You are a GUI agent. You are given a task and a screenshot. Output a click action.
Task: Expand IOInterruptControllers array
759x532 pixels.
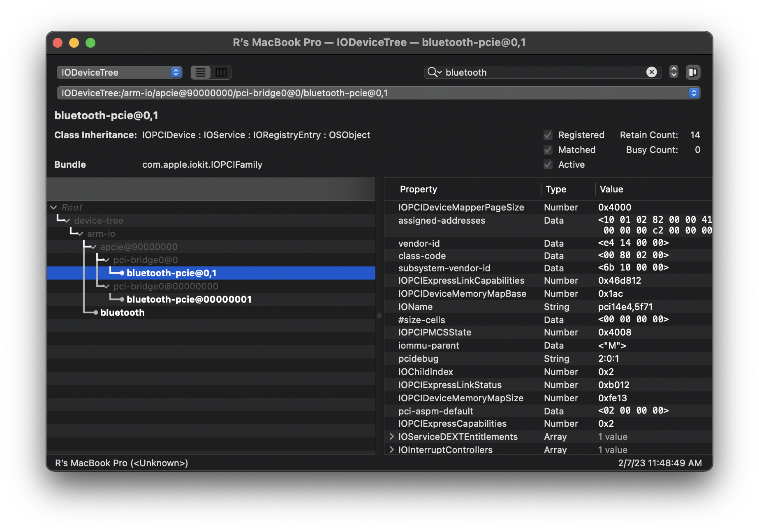[x=392, y=450]
